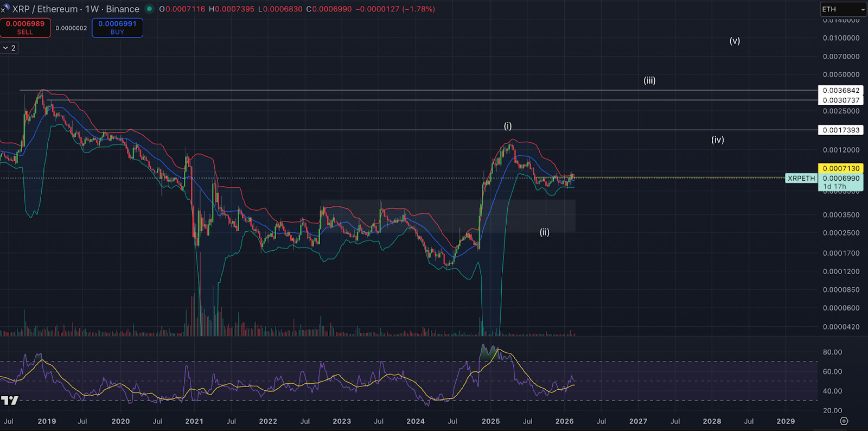The width and height of the screenshot is (868, 431).
Task: Open the XRP / Ethereum symbol title
Action: point(76,9)
